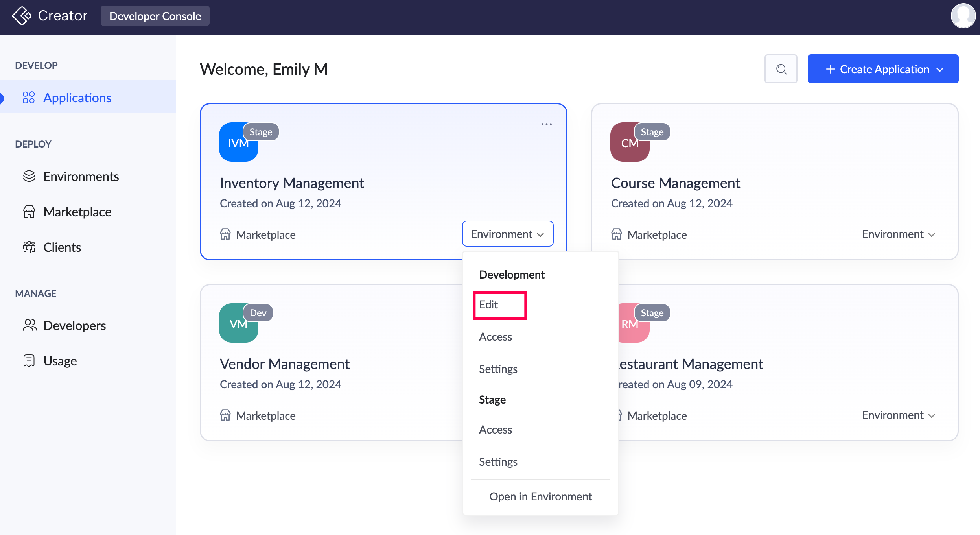Open Marketplace link on Vendor Management card
Image resolution: width=980 pixels, height=535 pixels.
coord(265,416)
